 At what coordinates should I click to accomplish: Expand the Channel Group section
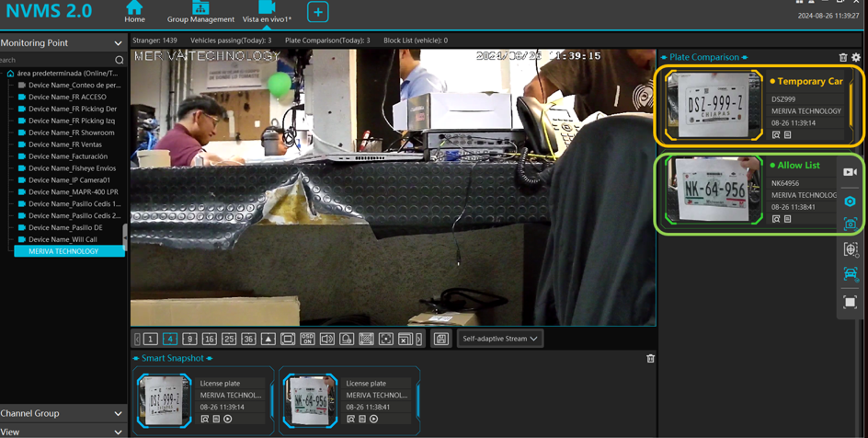pos(118,414)
